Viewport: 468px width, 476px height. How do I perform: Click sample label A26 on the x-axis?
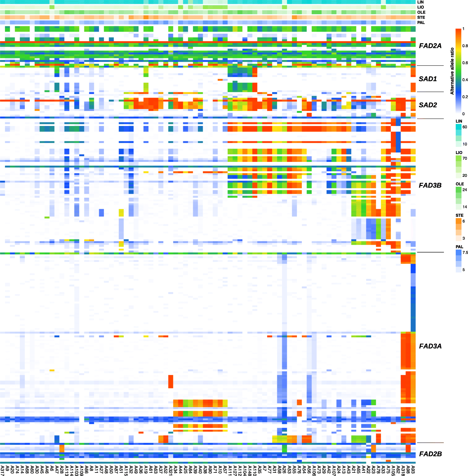tap(284, 469)
